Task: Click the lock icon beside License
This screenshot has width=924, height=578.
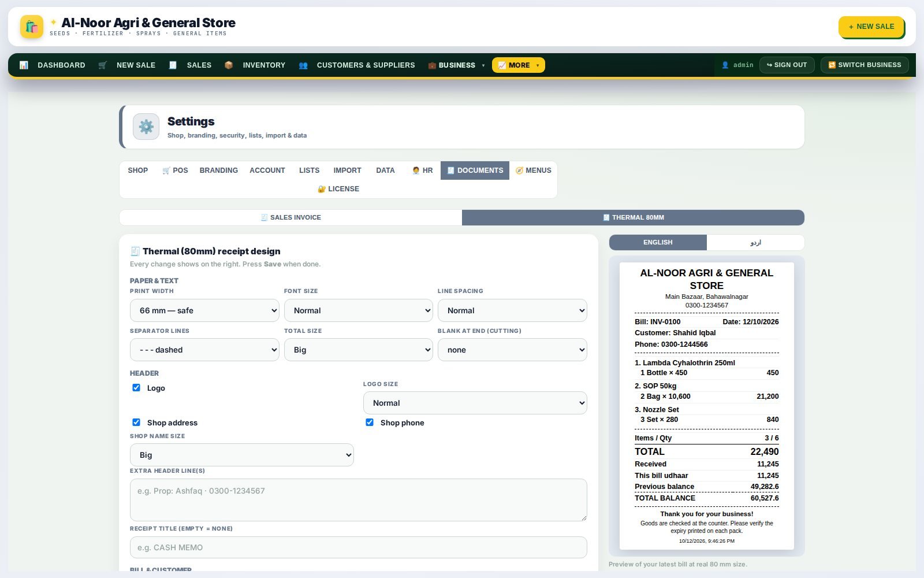Action: (x=322, y=189)
